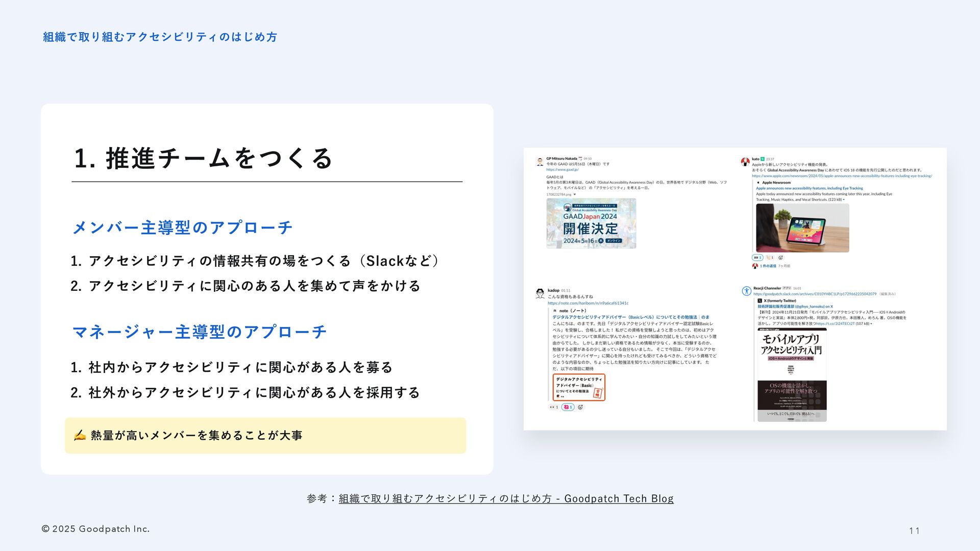The width and height of the screenshot is (980, 551).
Task: Open the apple.com newsroom URL in kato's message
Action: point(842,176)
